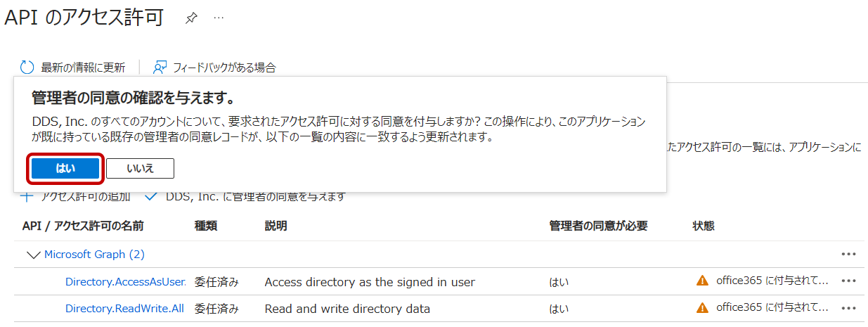Screen dimensions: 868x327
Task: Click the refresh icon in toolbar
Action: 27,68
